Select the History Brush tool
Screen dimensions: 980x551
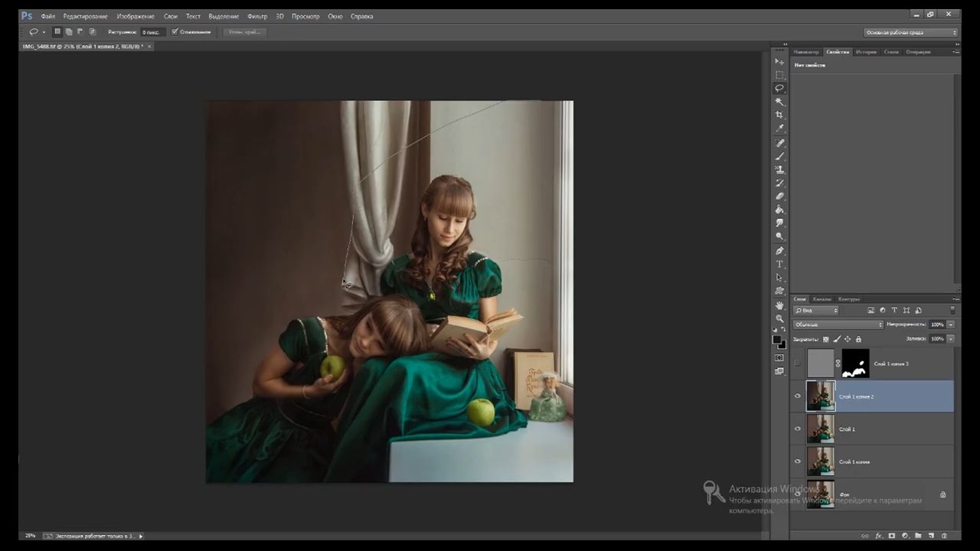[x=779, y=183]
